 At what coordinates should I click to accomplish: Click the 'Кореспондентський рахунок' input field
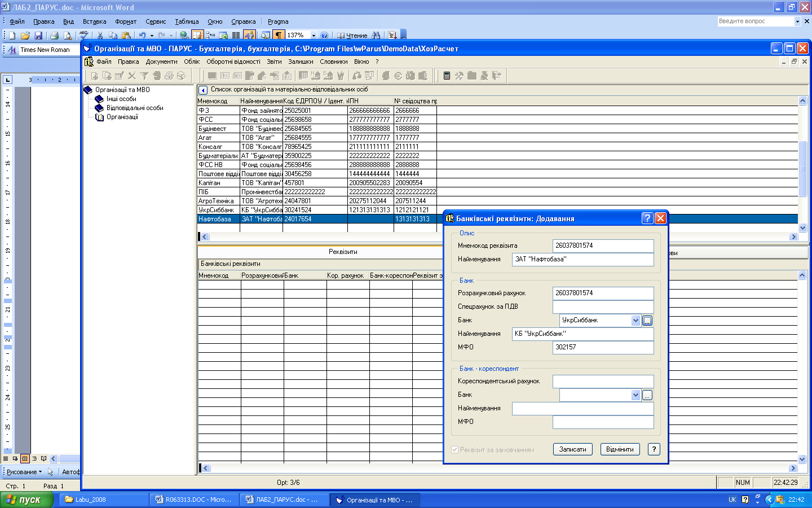(603, 381)
